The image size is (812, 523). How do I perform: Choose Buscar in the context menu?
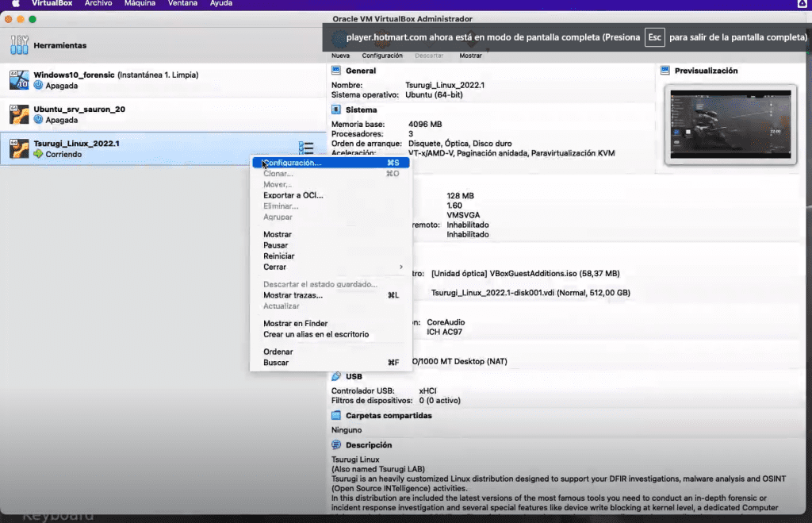point(331,363)
